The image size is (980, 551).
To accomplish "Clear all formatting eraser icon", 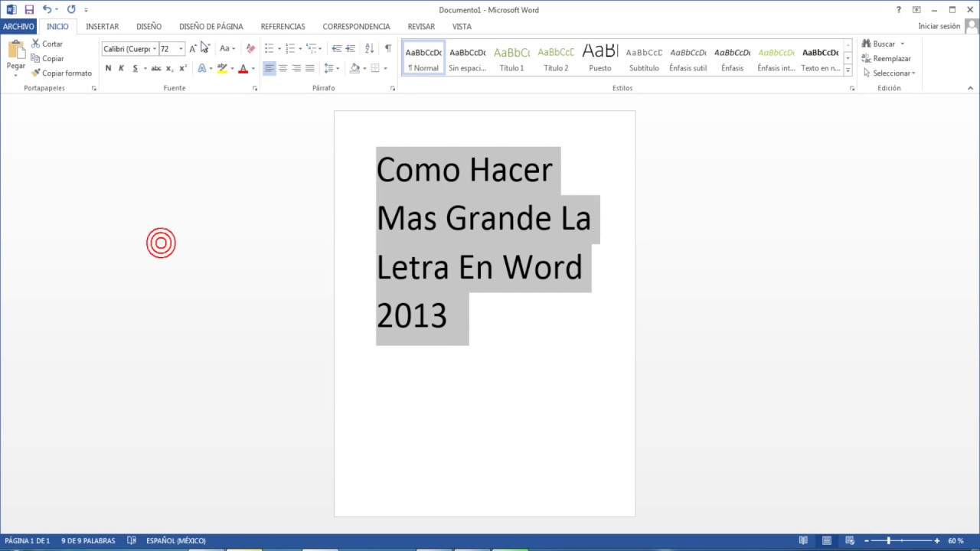I will (250, 48).
